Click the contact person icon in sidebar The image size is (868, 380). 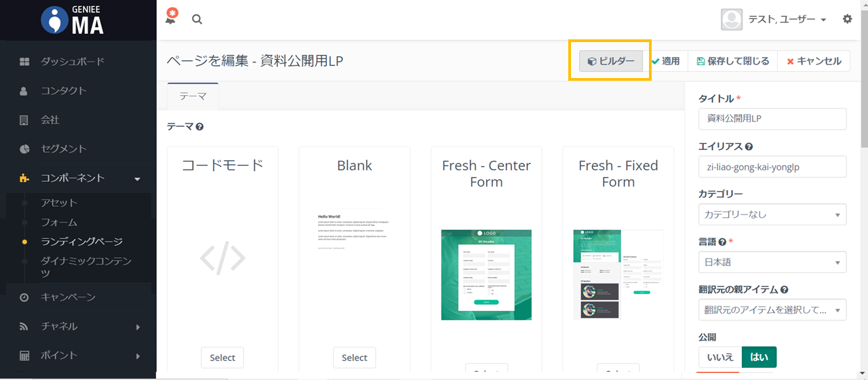tap(24, 91)
